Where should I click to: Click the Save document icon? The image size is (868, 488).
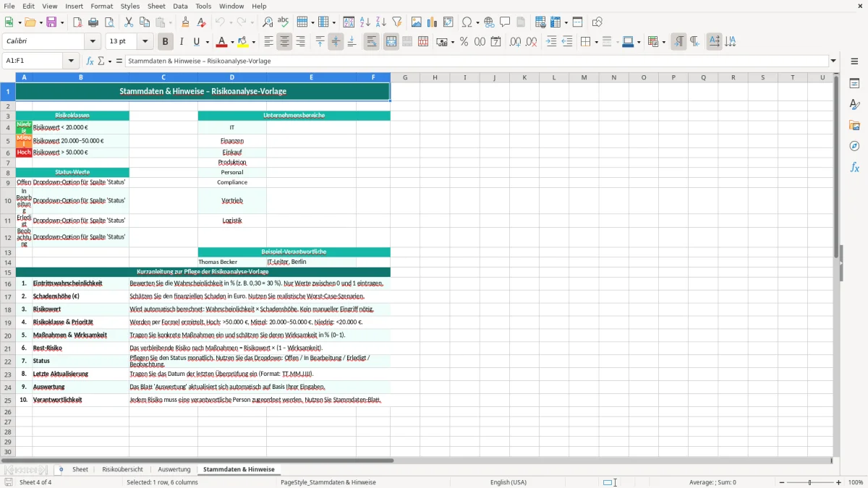pos(51,22)
